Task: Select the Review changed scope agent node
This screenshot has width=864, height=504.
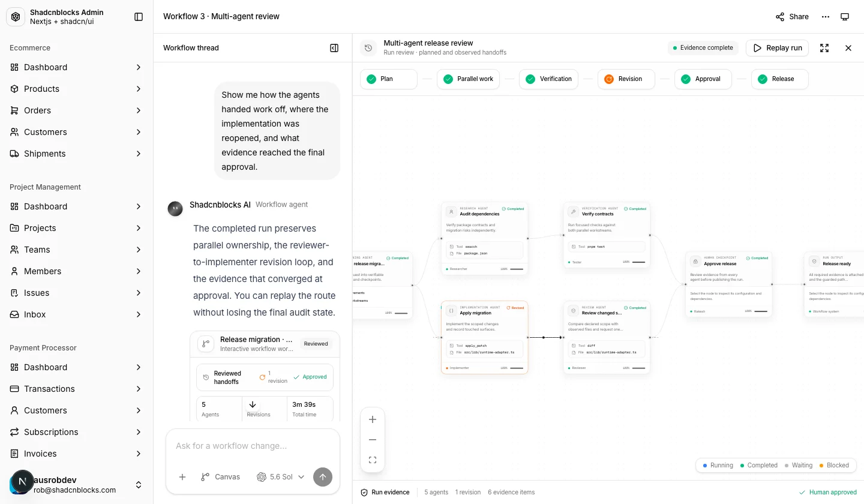Action: click(607, 338)
